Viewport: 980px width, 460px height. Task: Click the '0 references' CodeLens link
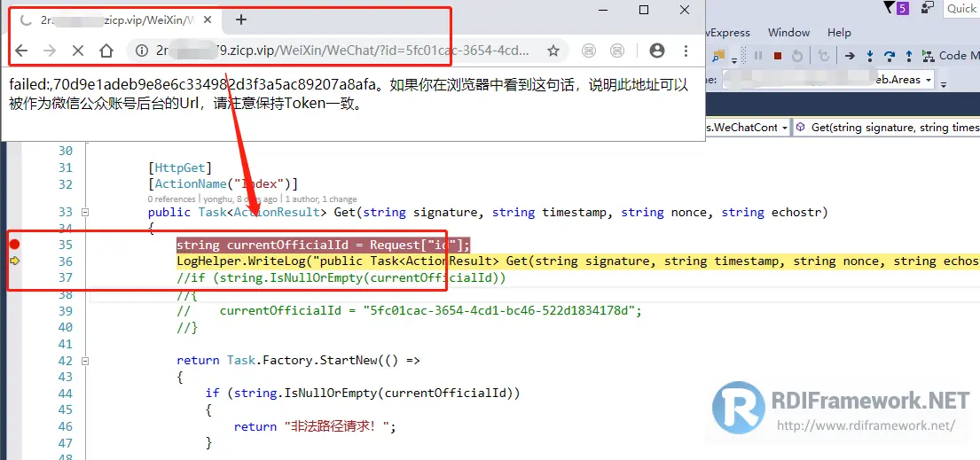171,199
